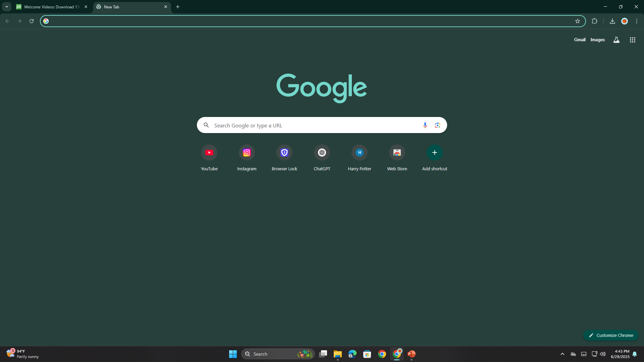This screenshot has height=362, width=644.
Task: Open the weather widget on taskbar
Action: (x=23, y=354)
